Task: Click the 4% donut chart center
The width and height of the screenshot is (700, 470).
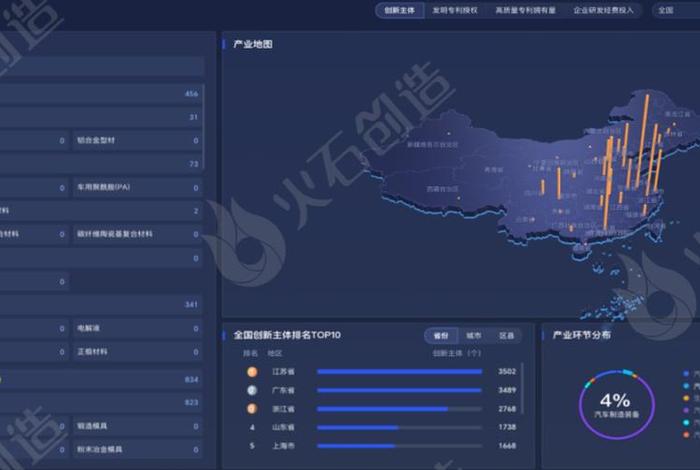Action: [617, 405]
